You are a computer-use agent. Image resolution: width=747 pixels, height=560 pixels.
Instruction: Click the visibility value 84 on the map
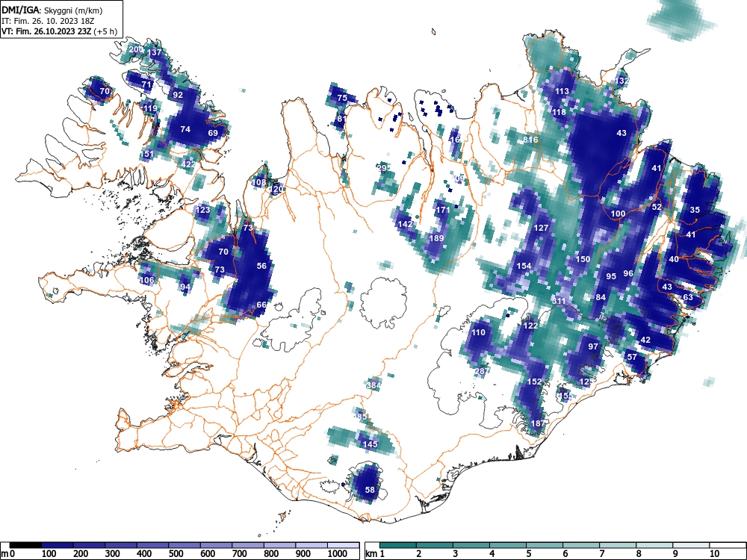(601, 297)
